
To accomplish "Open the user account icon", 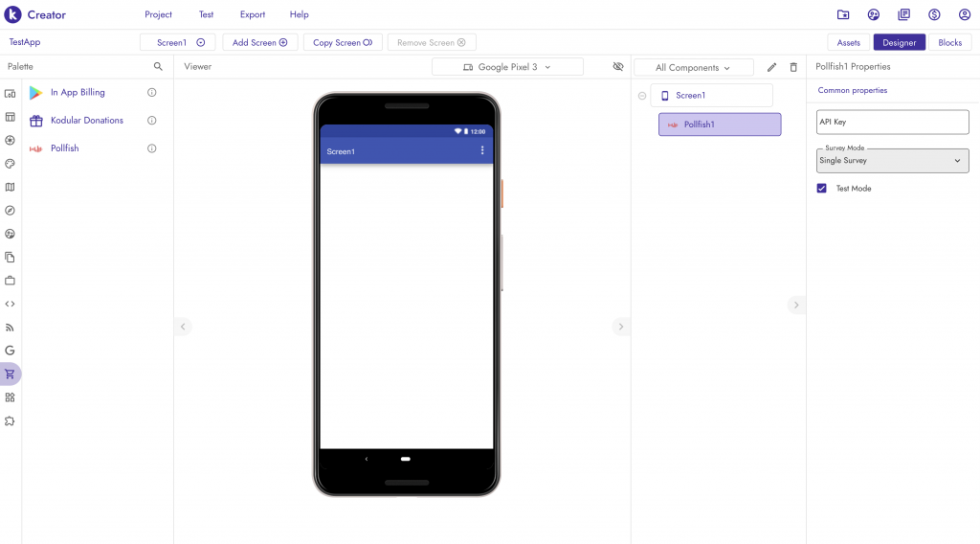I will pos(965,14).
